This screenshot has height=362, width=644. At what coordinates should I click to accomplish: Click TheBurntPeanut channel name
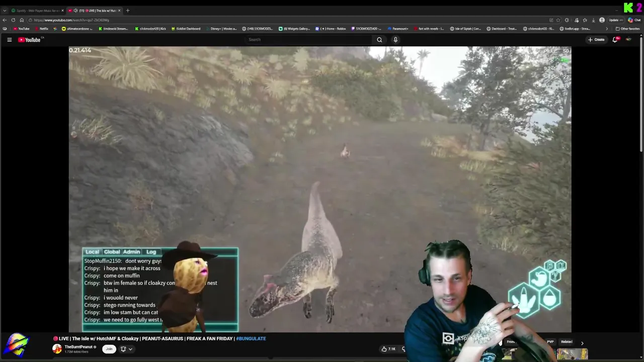[x=78, y=347]
